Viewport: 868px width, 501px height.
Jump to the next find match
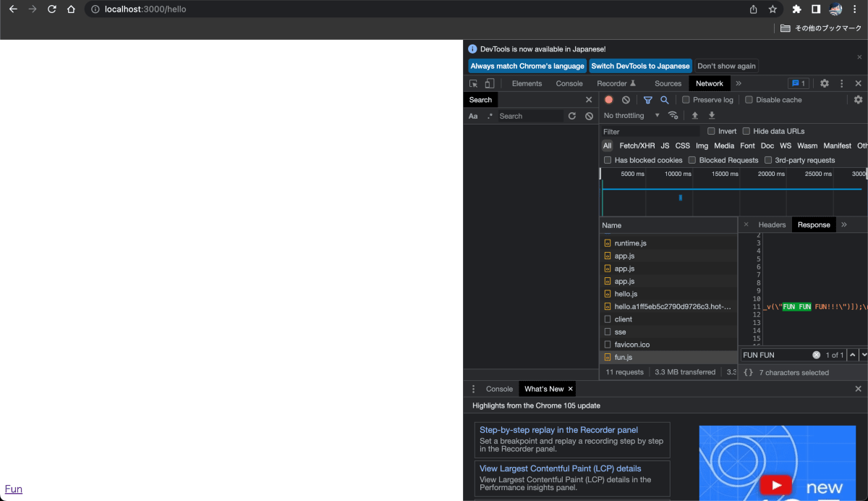864,355
